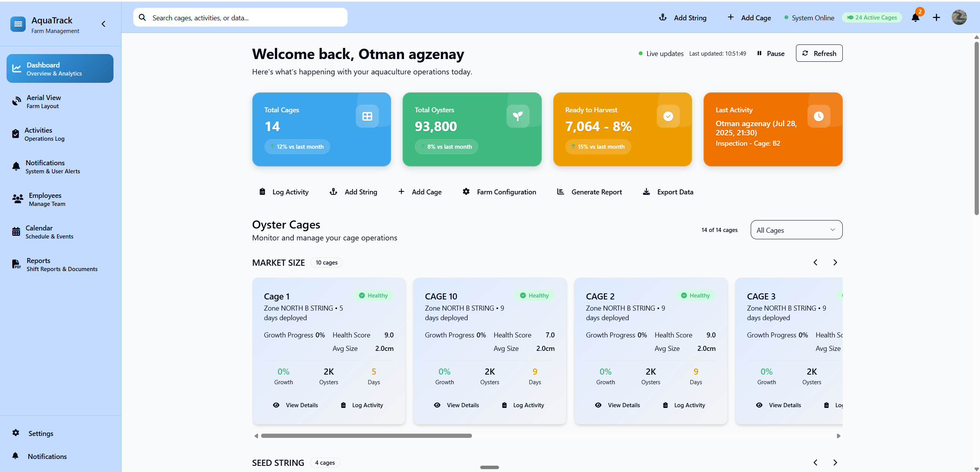The image size is (980, 472).
Task: Collapse the sidebar with the chevron
Action: [x=104, y=24]
